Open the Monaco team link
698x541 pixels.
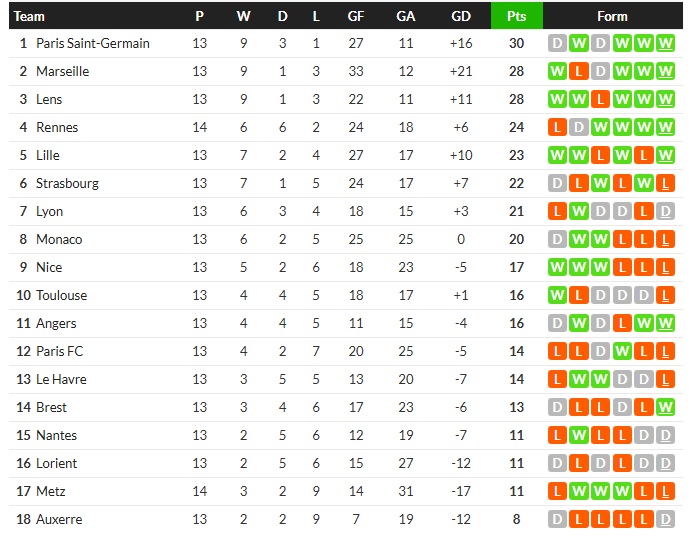pyautogui.click(x=59, y=239)
